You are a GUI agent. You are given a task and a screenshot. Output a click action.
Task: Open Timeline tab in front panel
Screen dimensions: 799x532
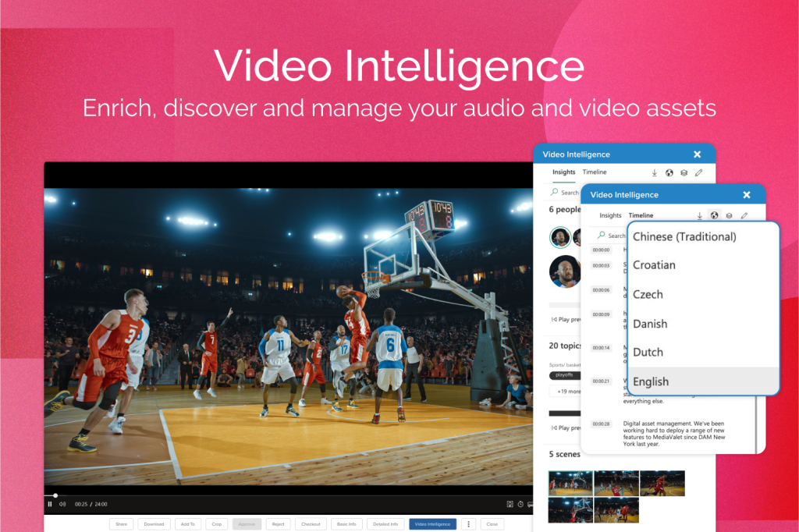[641, 215]
